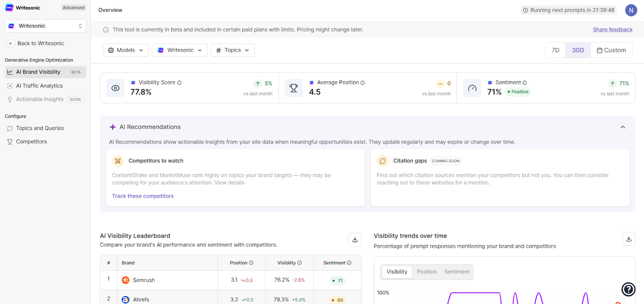Open the Writesonic brand filter dropdown
This screenshot has width=644, height=304.
point(180,50)
